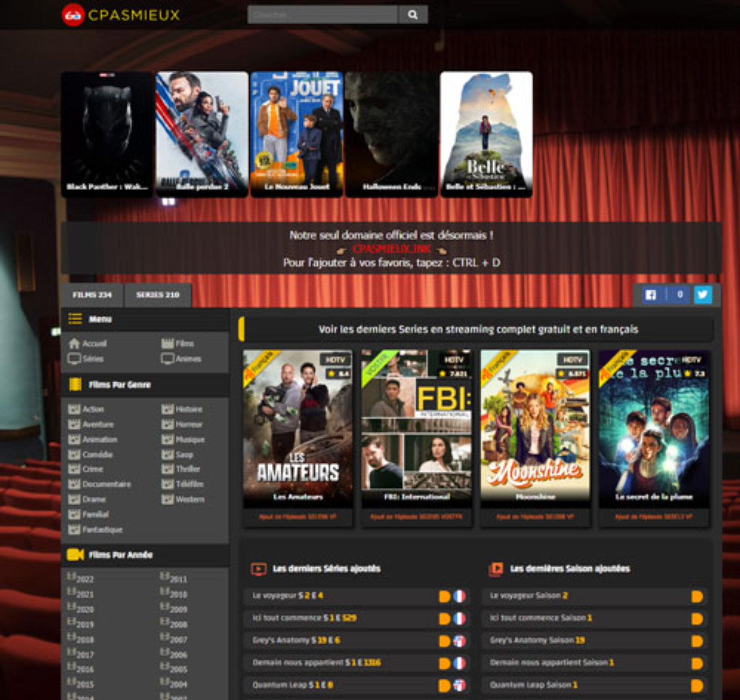
Task: Select the Comédie genre
Action: click(x=90, y=454)
